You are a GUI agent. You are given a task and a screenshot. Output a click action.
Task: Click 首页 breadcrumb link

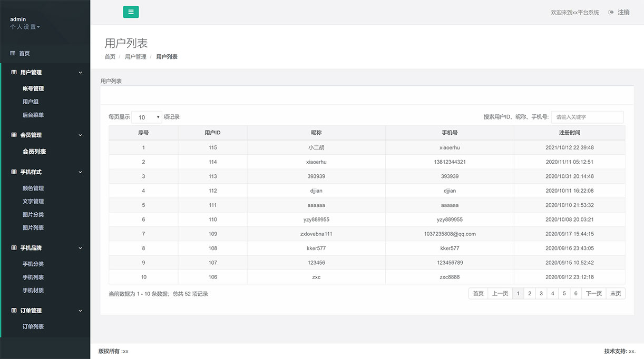[110, 57]
